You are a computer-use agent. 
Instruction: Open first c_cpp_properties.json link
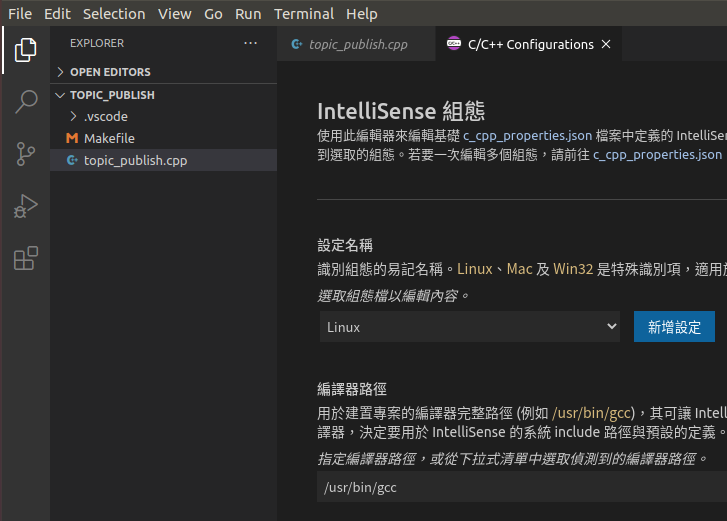click(x=528, y=135)
